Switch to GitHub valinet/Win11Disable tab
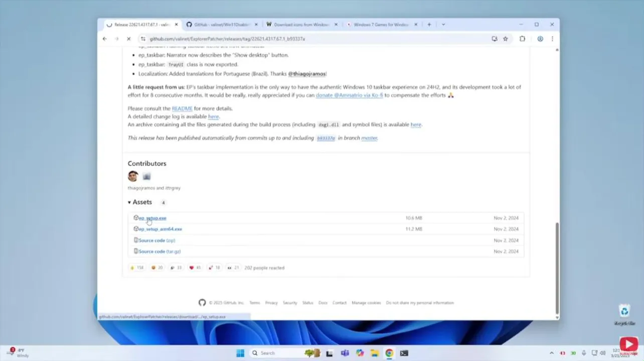 pos(221,25)
